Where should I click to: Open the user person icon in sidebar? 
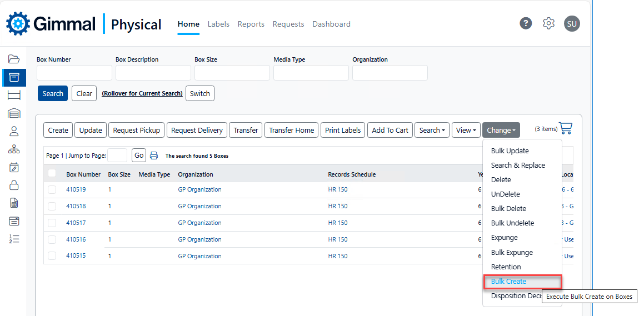(x=14, y=131)
